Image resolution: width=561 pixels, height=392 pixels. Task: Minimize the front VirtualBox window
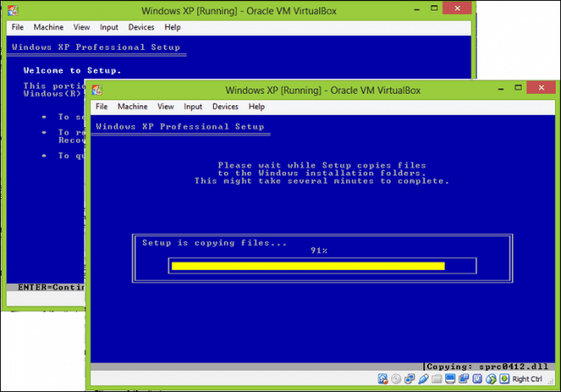[x=501, y=88]
